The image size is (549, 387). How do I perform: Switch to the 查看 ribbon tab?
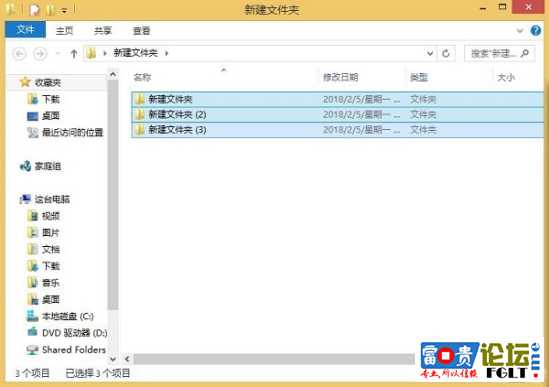141,30
